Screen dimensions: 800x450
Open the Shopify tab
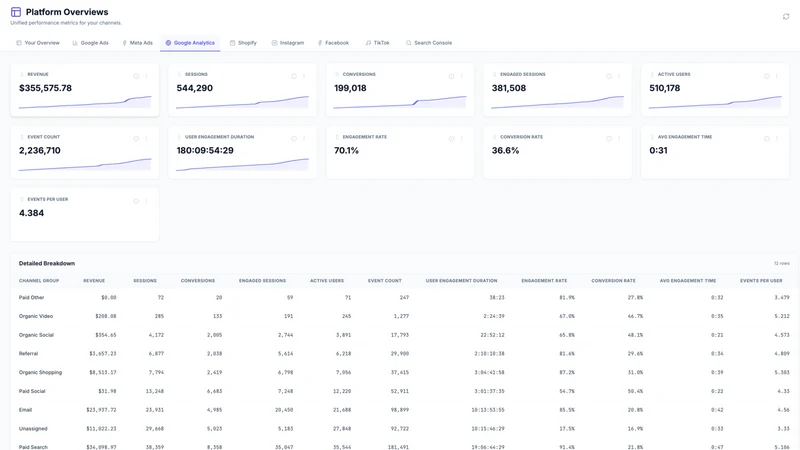pos(243,43)
